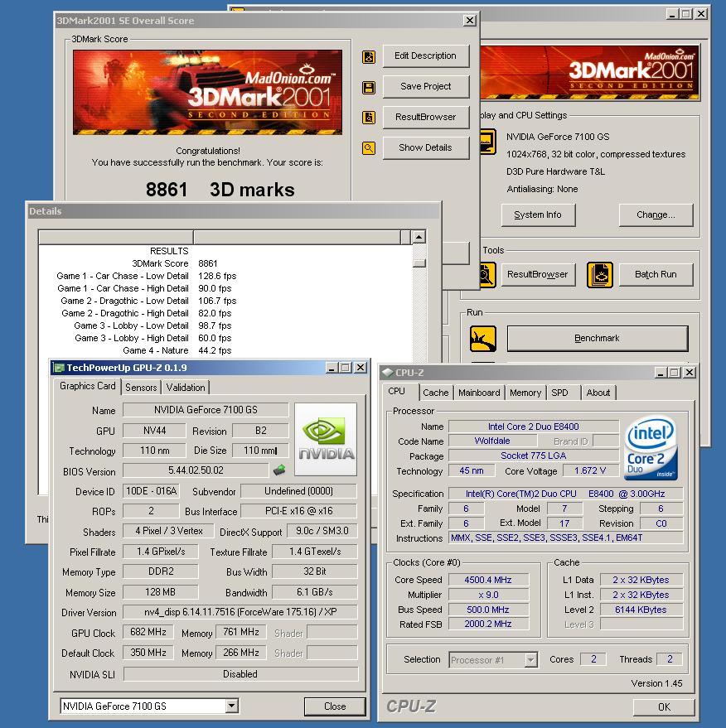Click the Close button in GPU-Z
Viewport: 726px width, 728px height.
(335, 706)
